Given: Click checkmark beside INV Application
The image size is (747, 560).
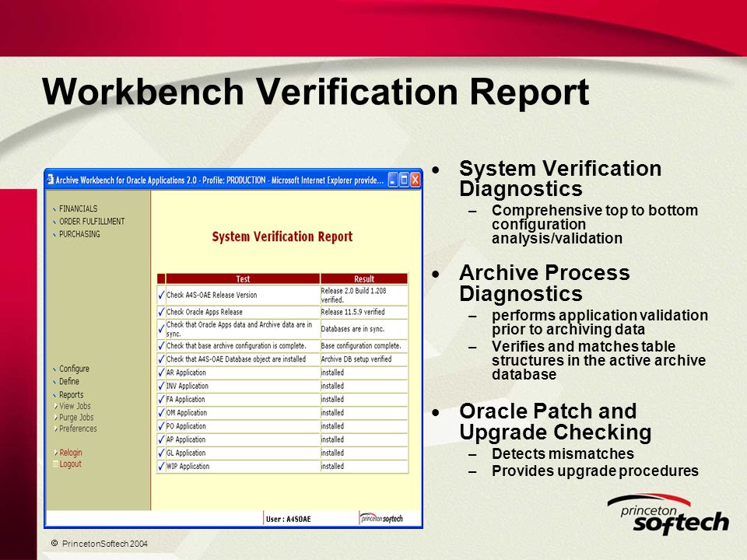Looking at the screenshot, I should tap(161, 387).
